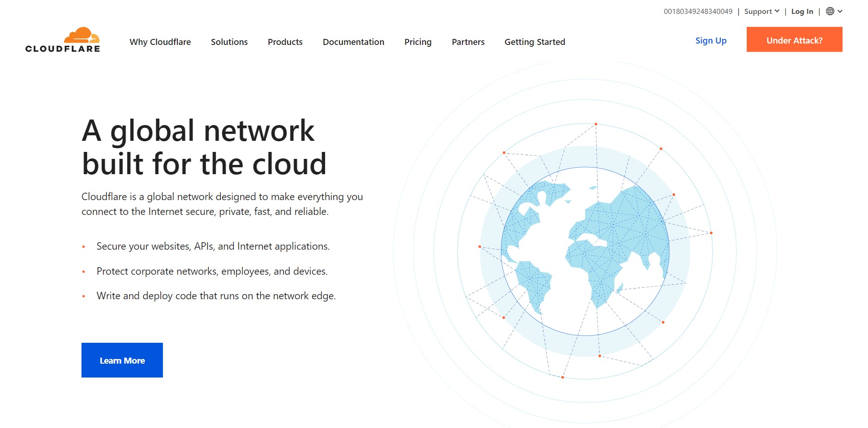Image resolution: width=868 pixels, height=428 pixels.
Task: Click an orange network node on the globe graphic
Action: [595, 123]
